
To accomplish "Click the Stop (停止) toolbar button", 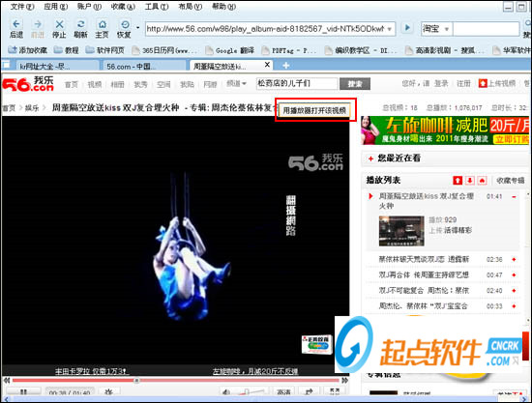I will 59,28.
